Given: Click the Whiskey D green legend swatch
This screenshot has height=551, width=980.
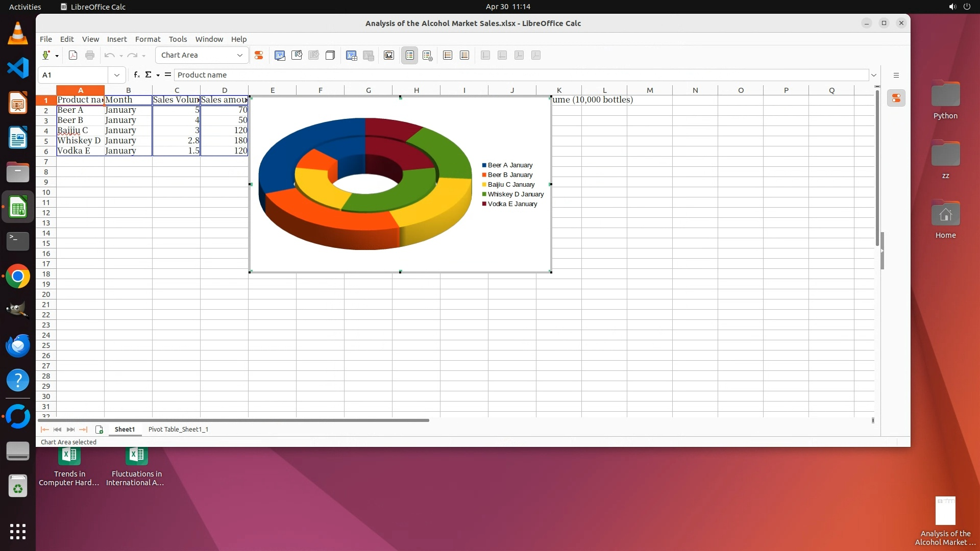Looking at the screenshot, I should tap(484, 194).
